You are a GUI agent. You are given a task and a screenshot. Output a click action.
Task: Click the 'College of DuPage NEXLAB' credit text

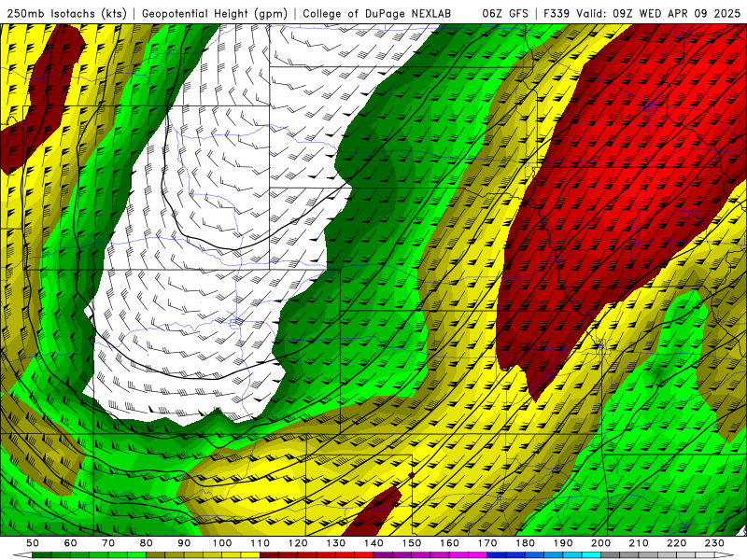(377, 13)
